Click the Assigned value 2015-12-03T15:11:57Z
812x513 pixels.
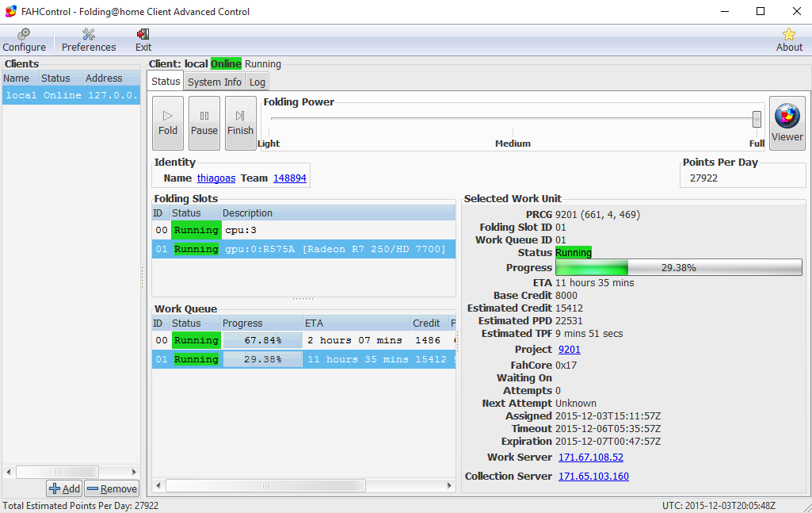608,416
